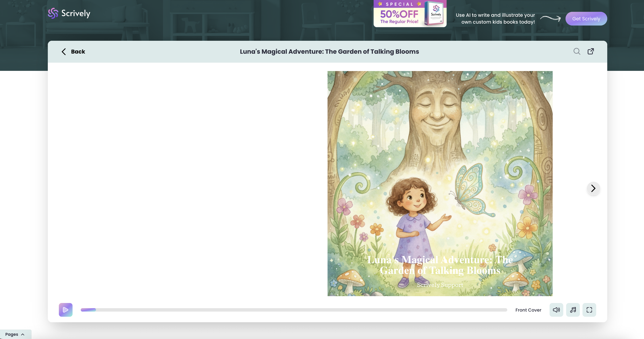This screenshot has height=339, width=644.
Task: Click the Pages chevron up arrow
Action: tap(23, 334)
